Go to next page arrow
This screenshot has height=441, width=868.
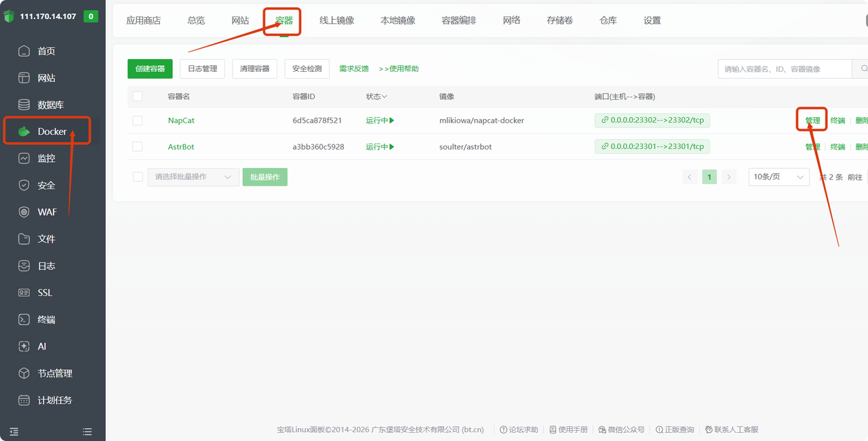(729, 177)
